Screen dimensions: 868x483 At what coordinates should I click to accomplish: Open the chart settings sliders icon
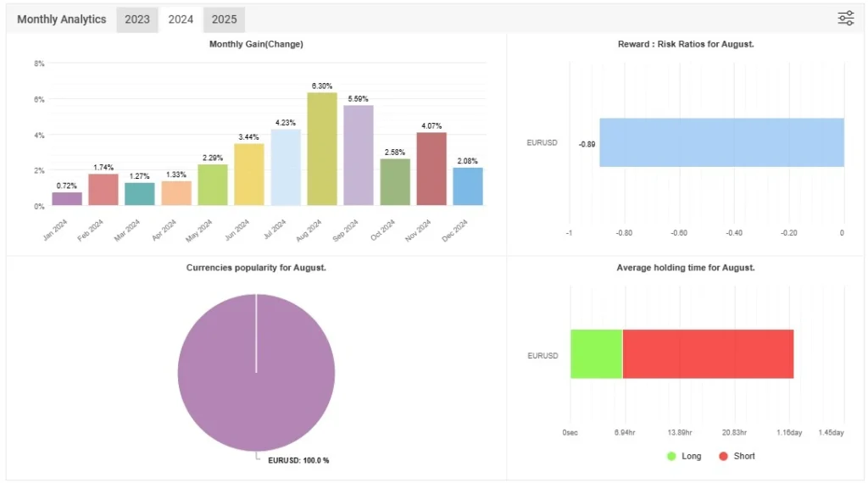pyautogui.click(x=845, y=19)
